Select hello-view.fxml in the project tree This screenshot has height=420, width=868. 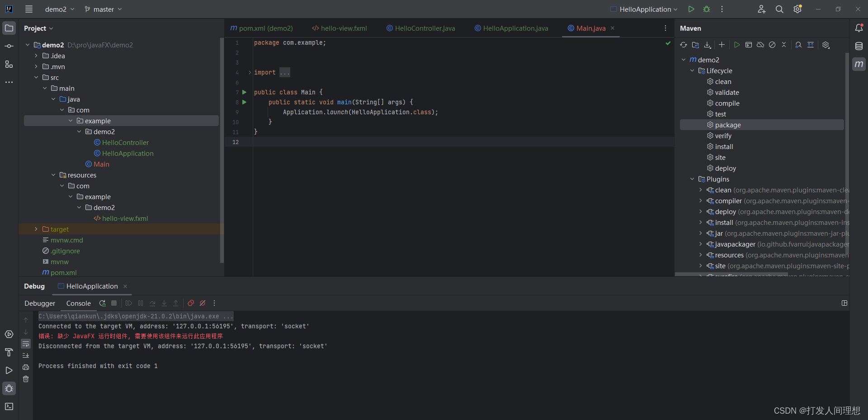[125, 218]
